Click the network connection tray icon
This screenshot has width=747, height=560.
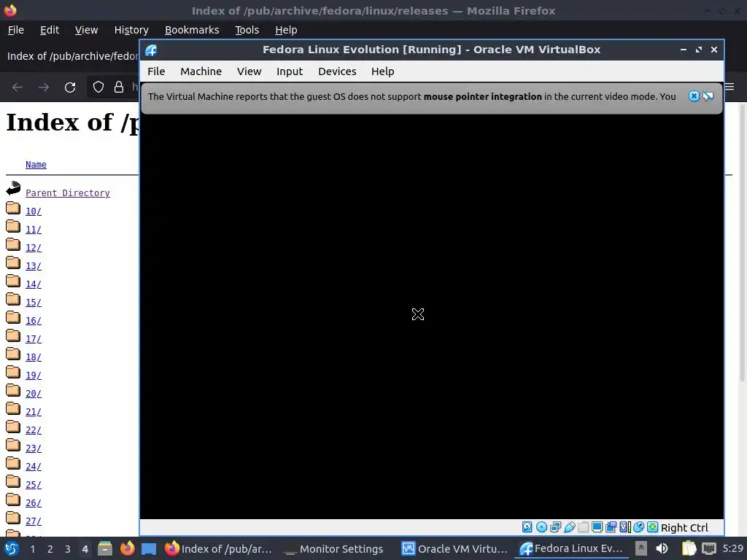(x=709, y=548)
